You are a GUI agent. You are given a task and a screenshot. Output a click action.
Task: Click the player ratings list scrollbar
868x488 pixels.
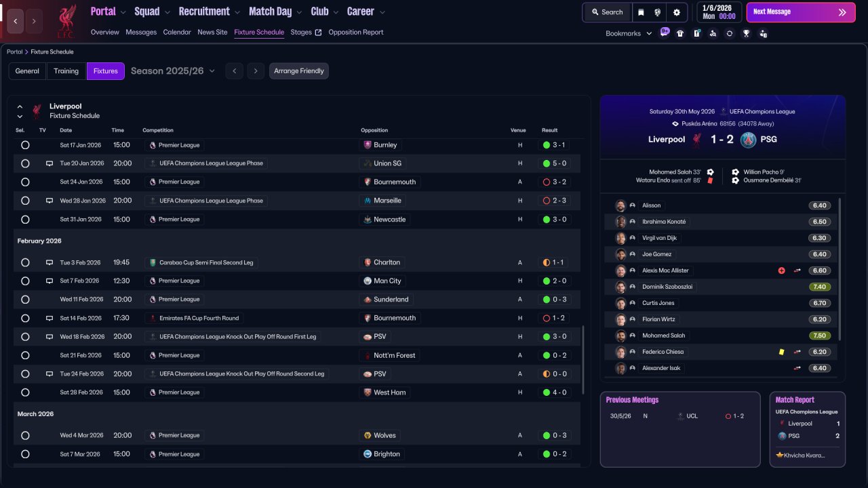[840, 269]
